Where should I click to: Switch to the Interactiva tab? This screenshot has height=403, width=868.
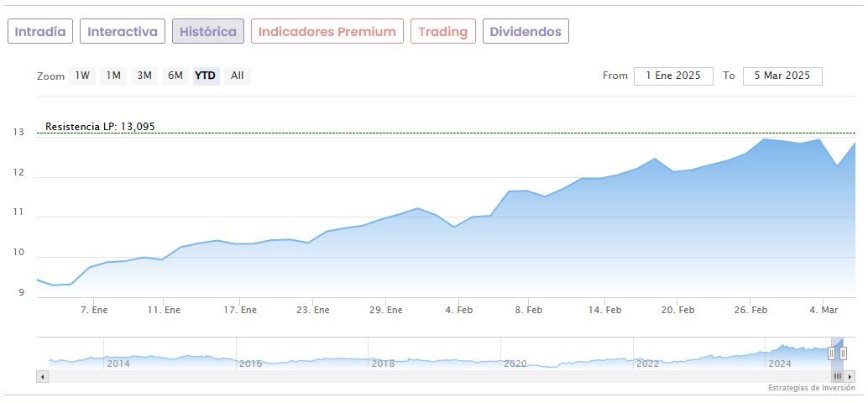(123, 32)
